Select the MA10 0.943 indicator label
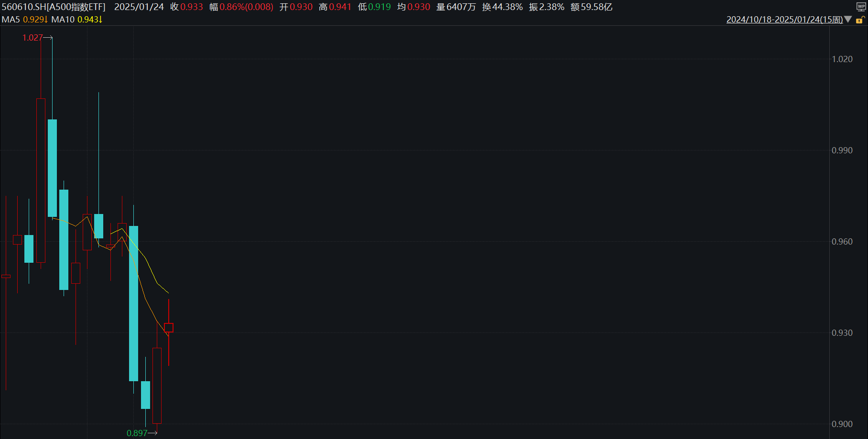The width and height of the screenshot is (868, 439). pos(77,20)
